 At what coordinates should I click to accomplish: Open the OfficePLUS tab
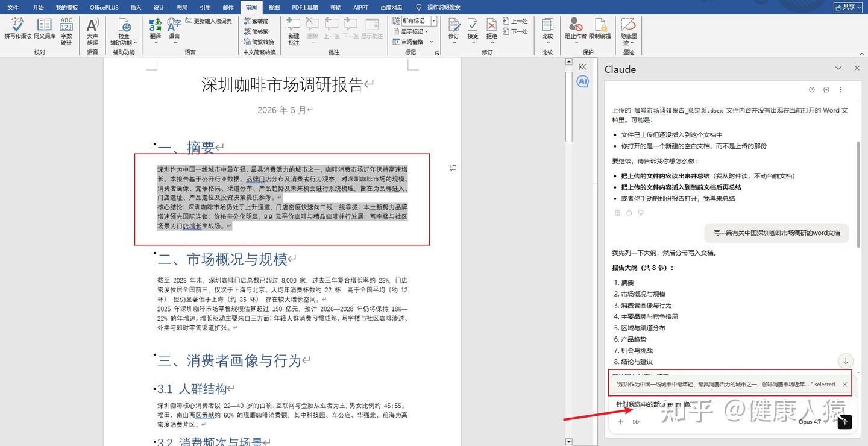click(104, 7)
